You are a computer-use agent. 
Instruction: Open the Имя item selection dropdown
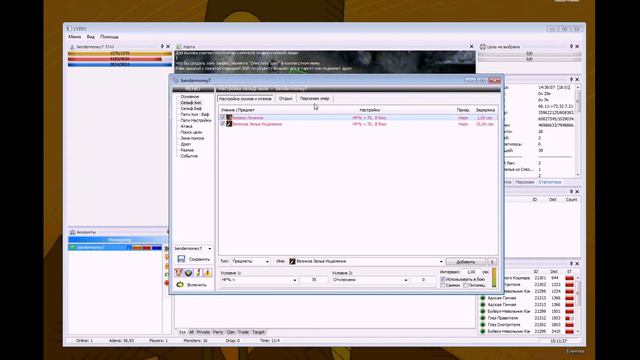pyautogui.click(x=441, y=261)
